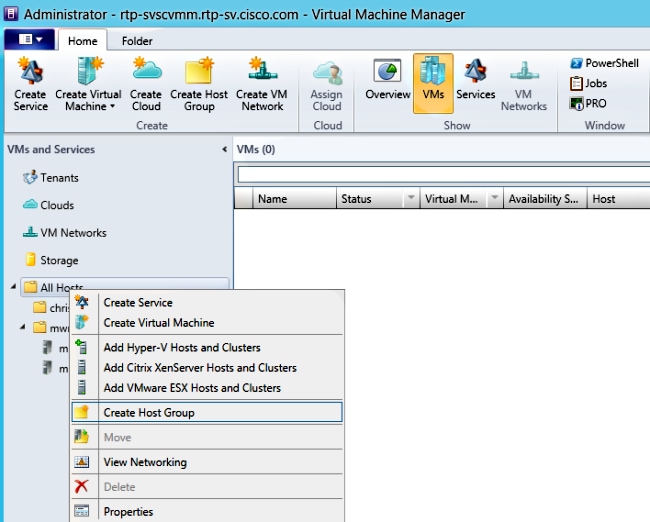Open VM Networks view in the ribbon

click(524, 85)
